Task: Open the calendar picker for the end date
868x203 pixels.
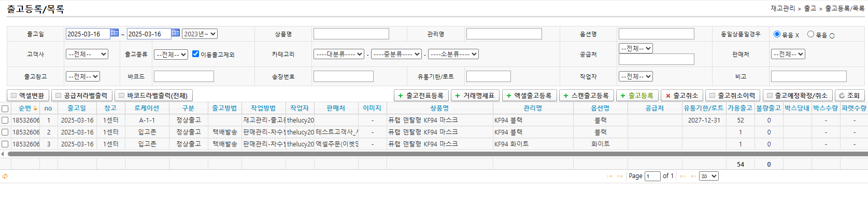Action: (x=176, y=33)
